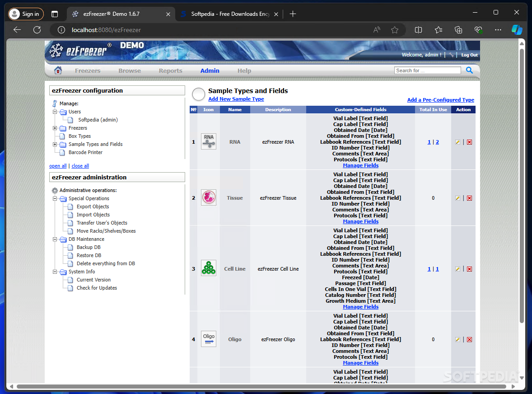Image resolution: width=532 pixels, height=394 pixels.
Task: Edit the Oligo sample type
Action: tap(457, 340)
